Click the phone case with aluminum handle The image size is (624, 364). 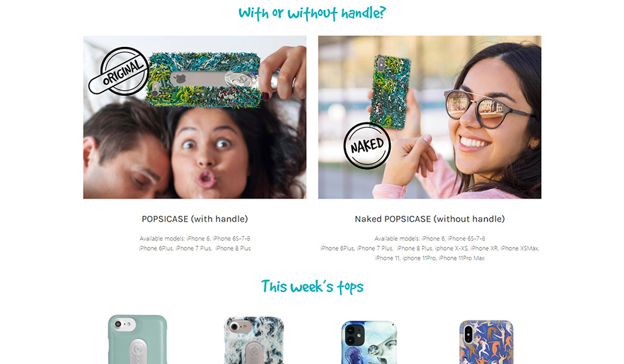click(x=203, y=80)
